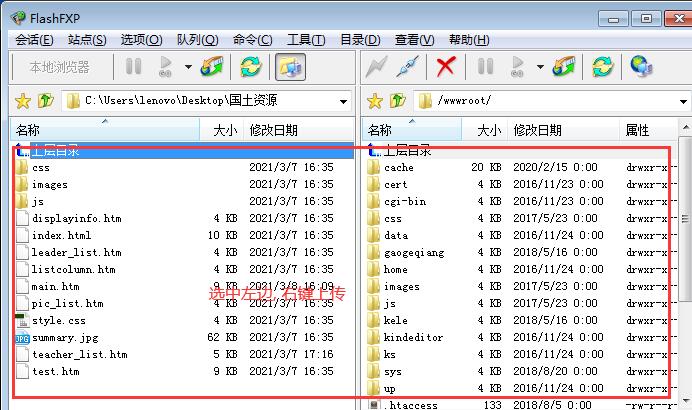The height and width of the screenshot is (410, 692).
Task: Click the bookmark star beside /wwwroot/ path
Action: pos(375,101)
